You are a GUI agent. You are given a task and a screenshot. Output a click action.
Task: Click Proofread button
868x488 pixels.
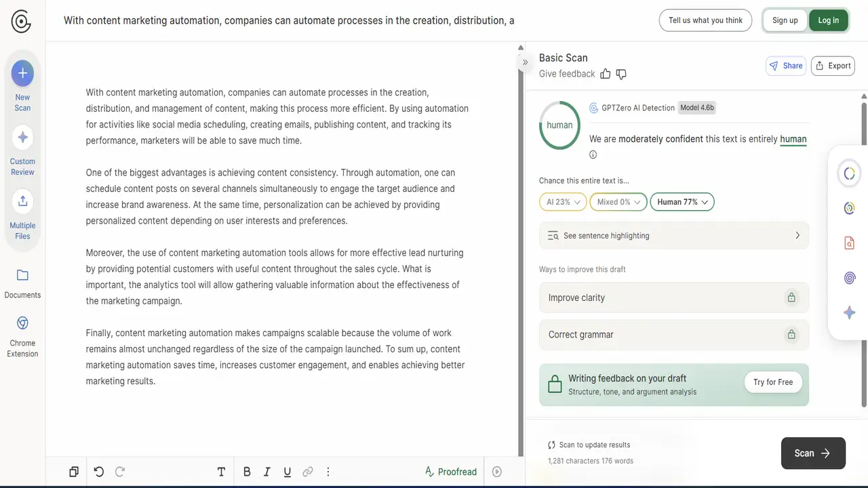pyautogui.click(x=451, y=472)
